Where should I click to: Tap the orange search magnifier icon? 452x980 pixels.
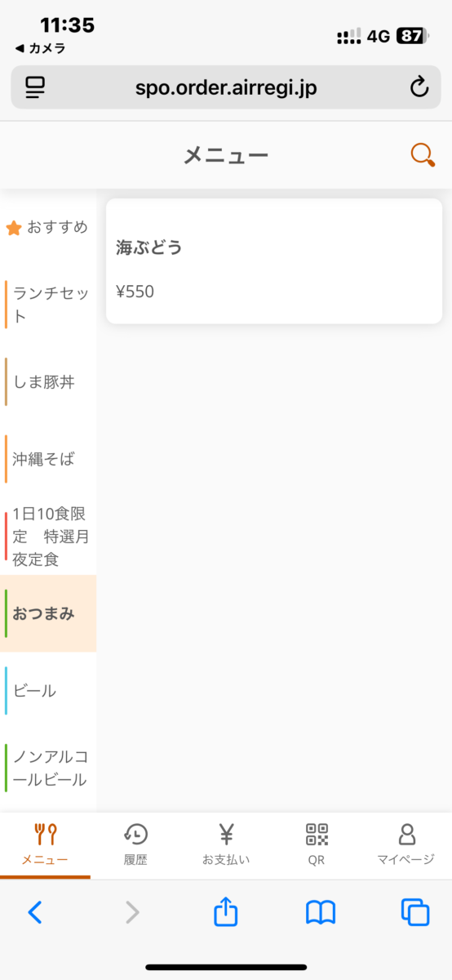[x=423, y=155]
